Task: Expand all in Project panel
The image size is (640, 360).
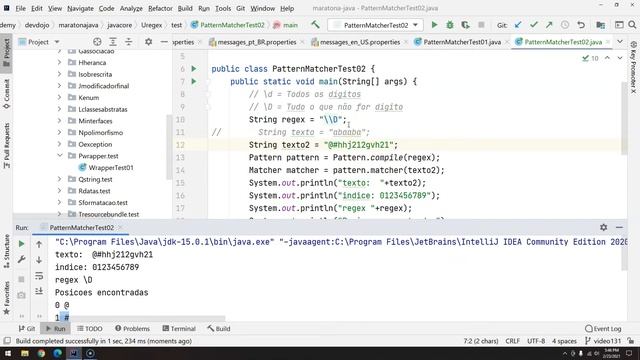Action: click(113, 42)
